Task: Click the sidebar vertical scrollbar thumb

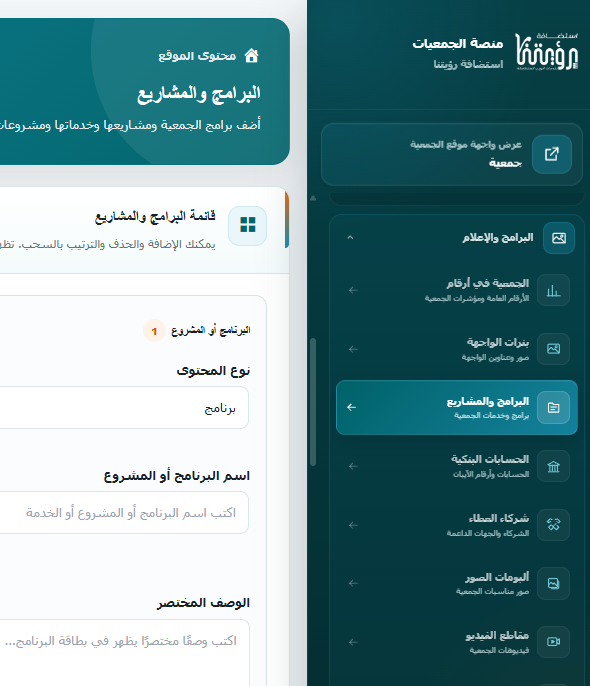Action: click(x=313, y=402)
